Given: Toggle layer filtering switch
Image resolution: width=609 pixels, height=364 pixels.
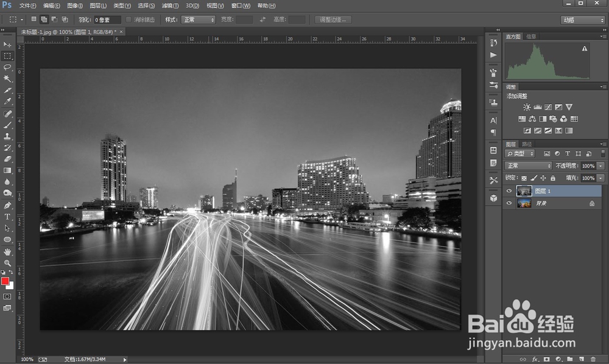Looking at the screenshot, I should point(603,153).
